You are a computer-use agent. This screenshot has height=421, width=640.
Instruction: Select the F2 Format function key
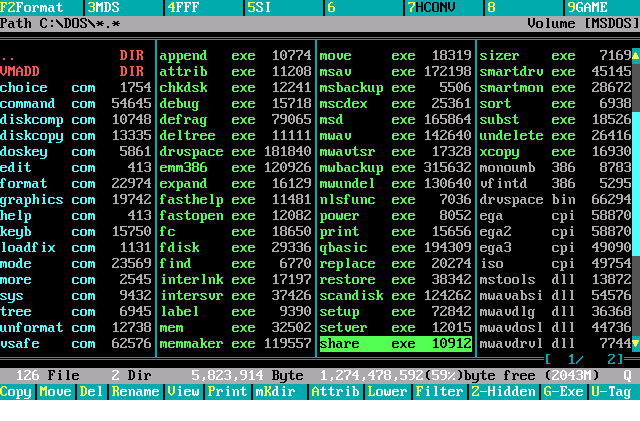(41, 7)
